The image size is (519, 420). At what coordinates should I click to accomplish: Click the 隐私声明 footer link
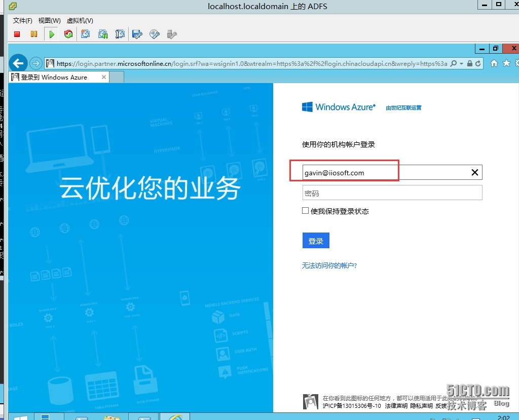(421, 406)
